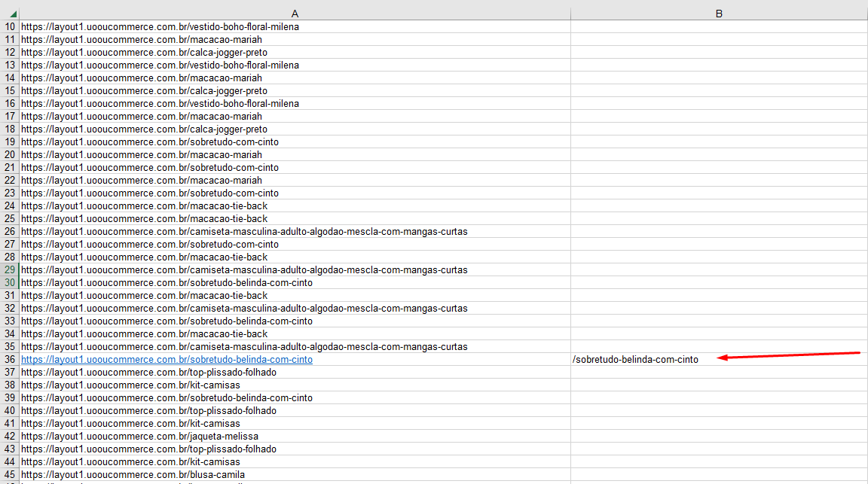Click cell A44 kit-camisas URL
The height and width of the screenshot is (484, 868).
tap(295, 462)
